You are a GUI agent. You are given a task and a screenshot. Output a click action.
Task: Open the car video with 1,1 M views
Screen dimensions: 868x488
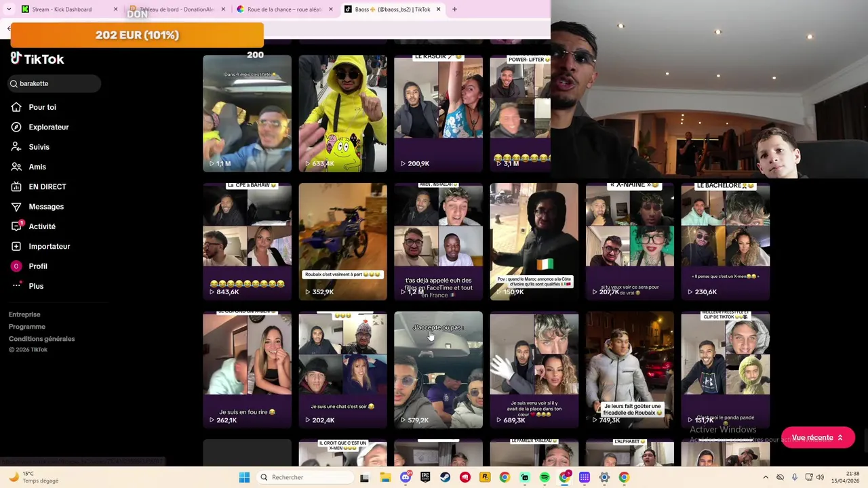[247, 113]
